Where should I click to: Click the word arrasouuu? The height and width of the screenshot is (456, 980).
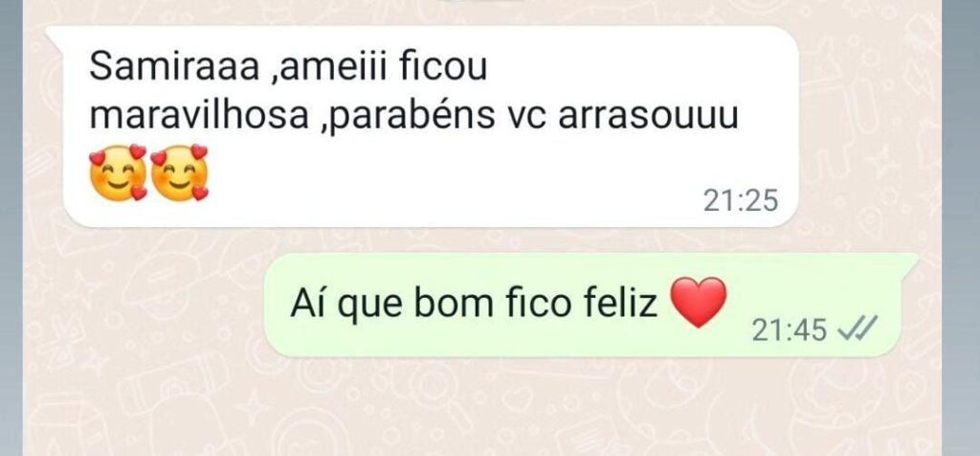[x=648, y=119]
